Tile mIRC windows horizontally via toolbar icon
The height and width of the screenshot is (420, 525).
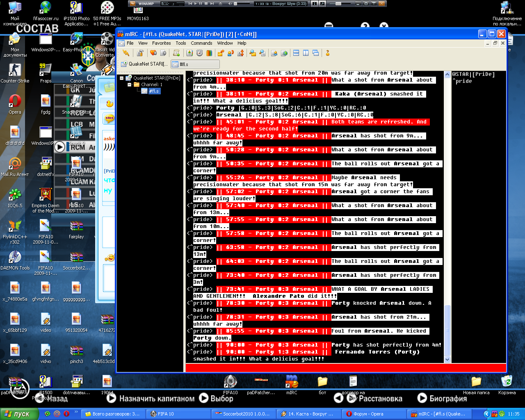click(296, 53)
